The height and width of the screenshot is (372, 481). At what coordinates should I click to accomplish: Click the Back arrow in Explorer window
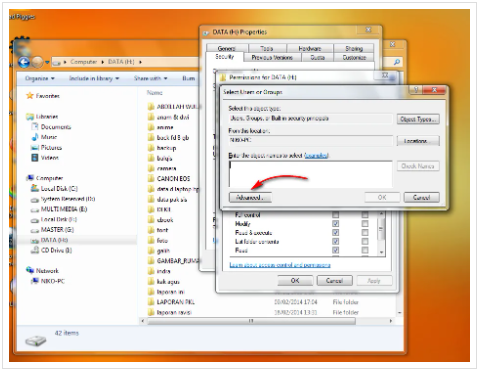point(24,62)
